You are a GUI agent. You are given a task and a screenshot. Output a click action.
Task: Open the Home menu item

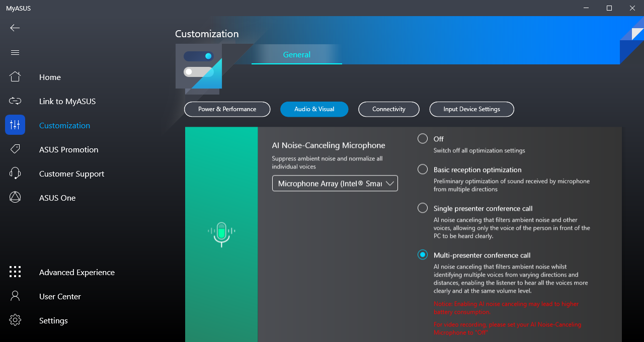pos(50,77)
